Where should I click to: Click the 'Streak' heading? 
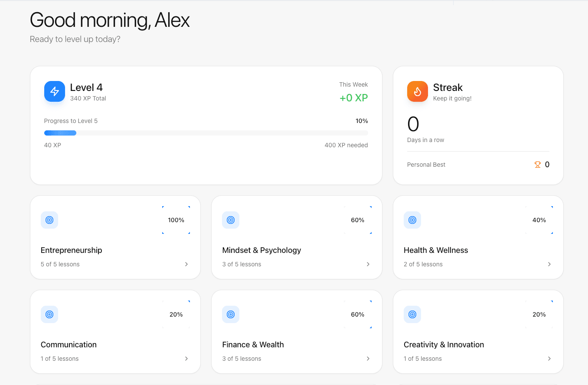point(448,87)
